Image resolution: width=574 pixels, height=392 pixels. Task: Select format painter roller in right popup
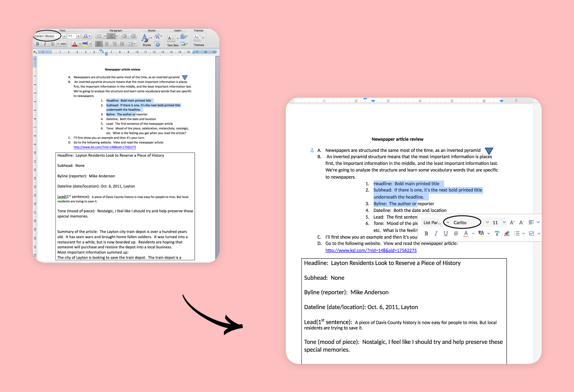pos(497,233)
